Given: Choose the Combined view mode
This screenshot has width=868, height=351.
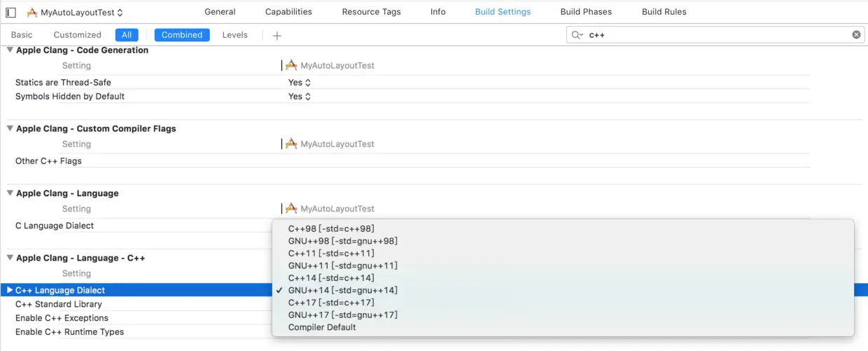Looking at the screenshot, I should point(182,35).
